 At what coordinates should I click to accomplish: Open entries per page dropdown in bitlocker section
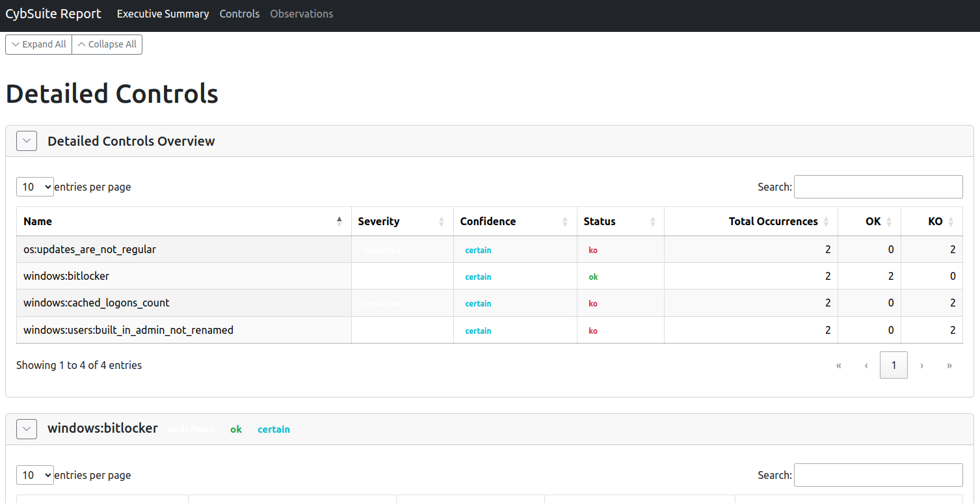click(x=35, y=475)
